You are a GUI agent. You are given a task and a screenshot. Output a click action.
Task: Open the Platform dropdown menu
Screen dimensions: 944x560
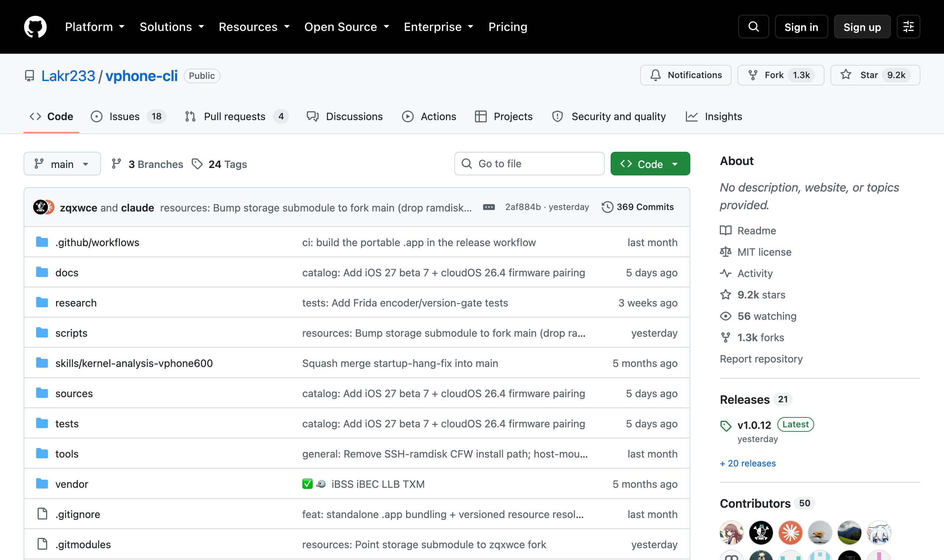point(95,27)
